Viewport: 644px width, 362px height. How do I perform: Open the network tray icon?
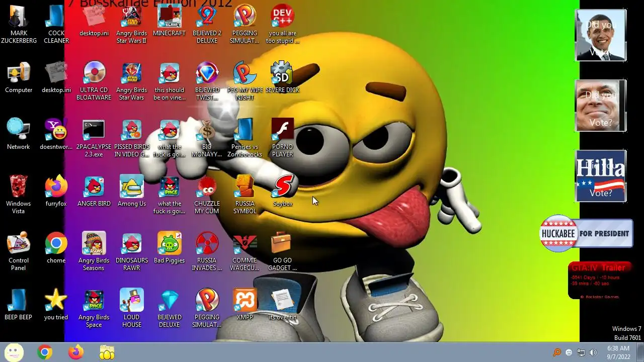[x=581, y=352]
